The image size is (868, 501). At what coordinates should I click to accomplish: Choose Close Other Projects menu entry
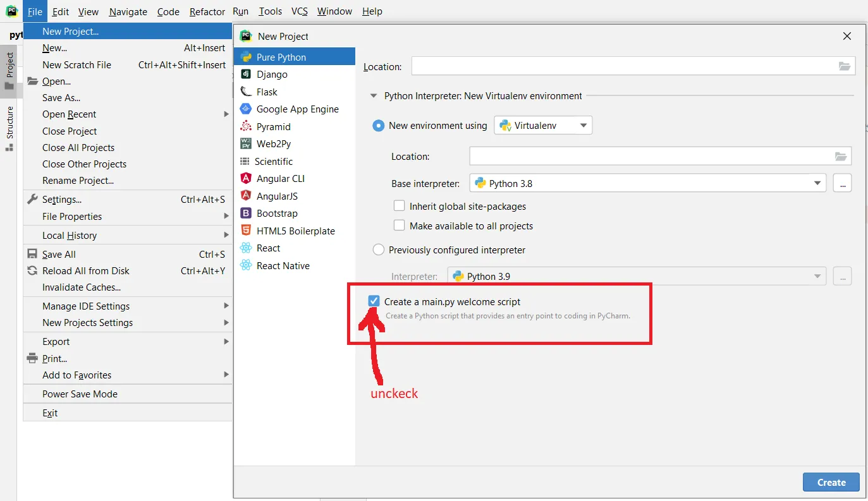coord(128,164)
